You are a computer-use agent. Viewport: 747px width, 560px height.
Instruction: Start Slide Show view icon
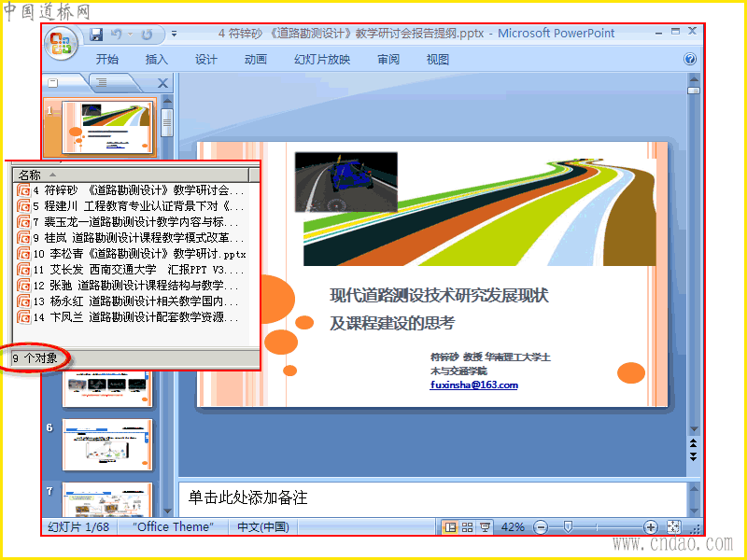coord(485,526)
